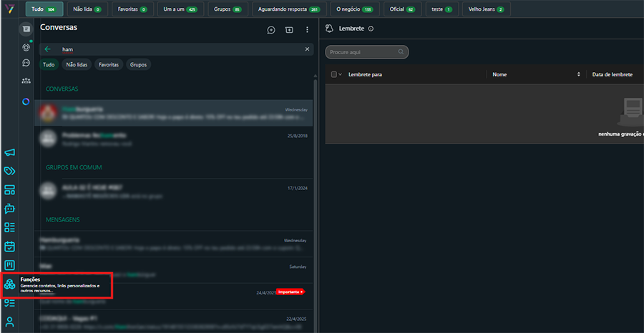Image resolution: width=644 pixels, height=333 pixels.
Task: Clear the search text with X button
Action: (x=307, y=49)
